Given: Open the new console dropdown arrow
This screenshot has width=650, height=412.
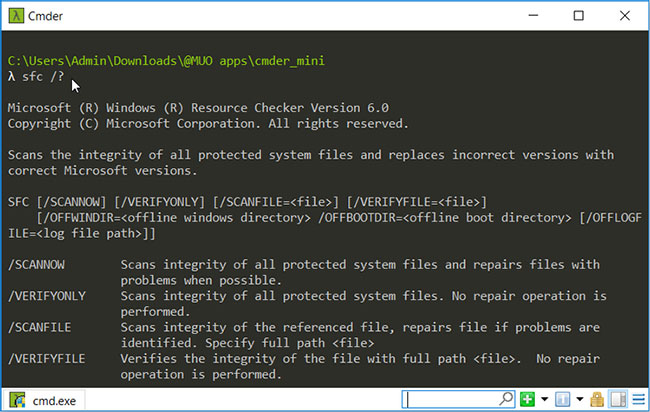Looking at the screenshot, I should [x=544, y=400].
